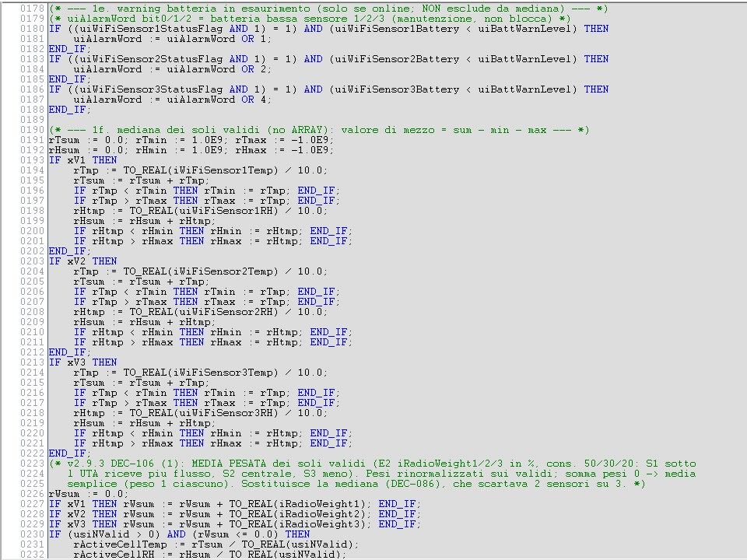Click line number 0220 in the gutter

point(33,433)
